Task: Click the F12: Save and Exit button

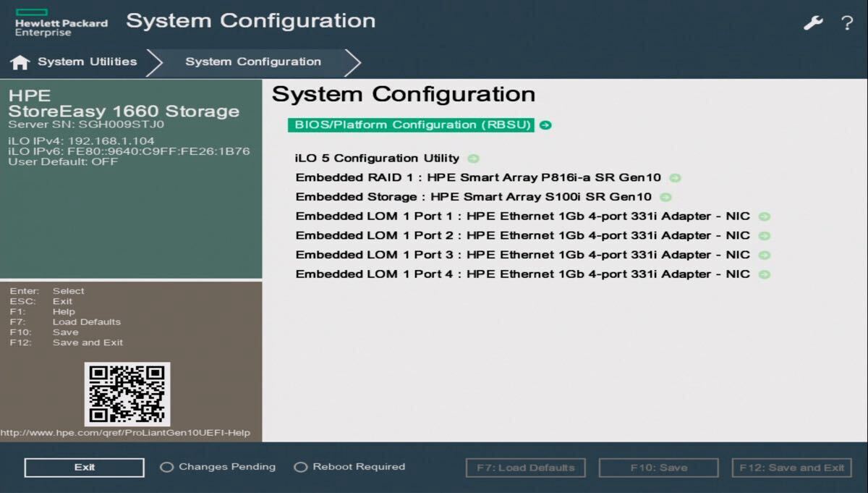Action: point(791,468)
